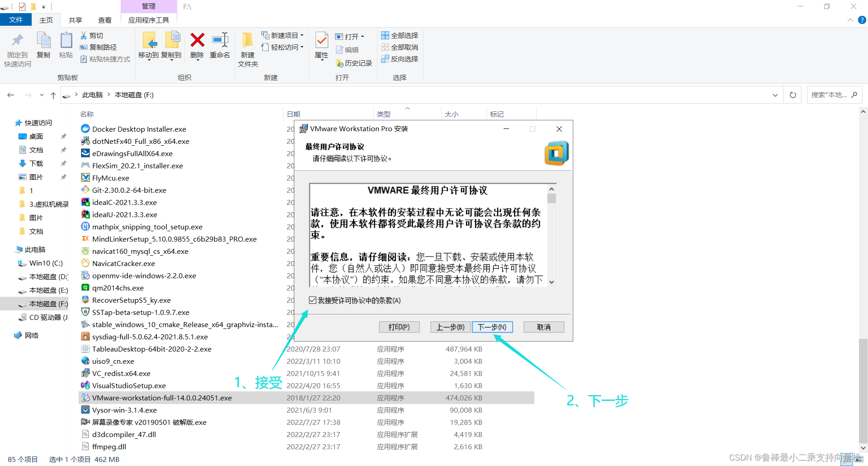Viewport: 868px width, 466px height.
Task: Open Easy access (轻松访问) dropdown
Action: coord(283,47)
